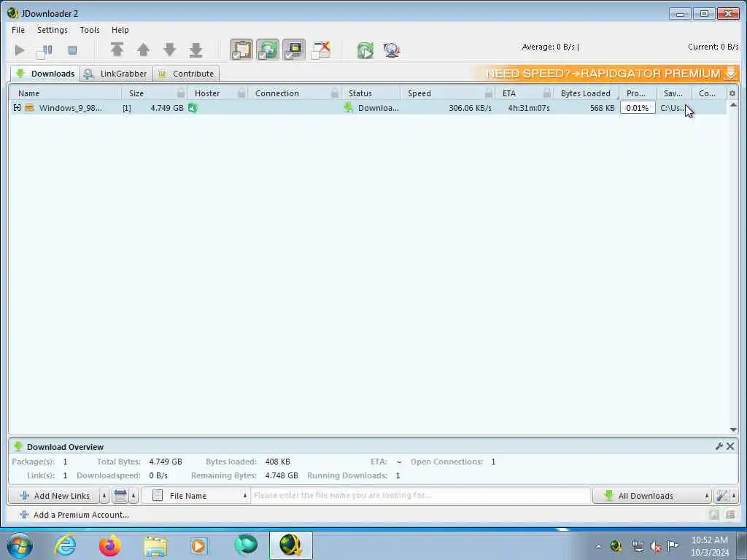
Task: Toggle the pause downloads button
Action: (44, 50)
